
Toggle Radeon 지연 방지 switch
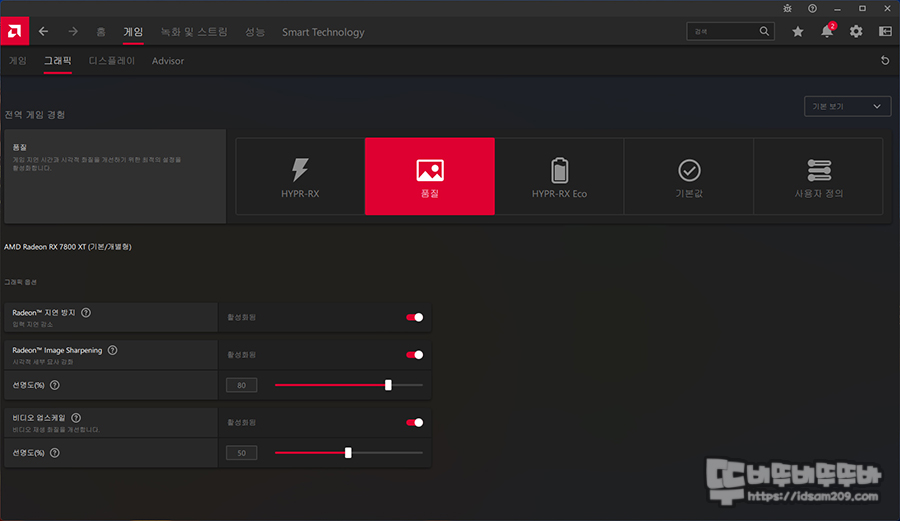pos(414,317)
